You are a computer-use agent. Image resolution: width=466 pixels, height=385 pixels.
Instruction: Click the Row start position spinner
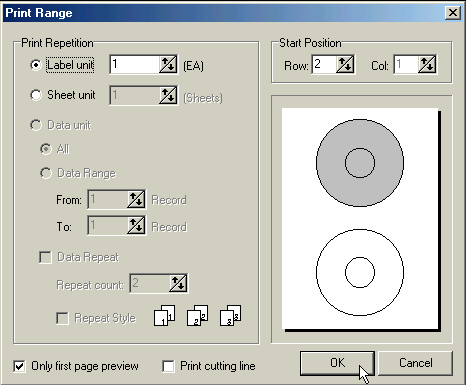point(345,64)
